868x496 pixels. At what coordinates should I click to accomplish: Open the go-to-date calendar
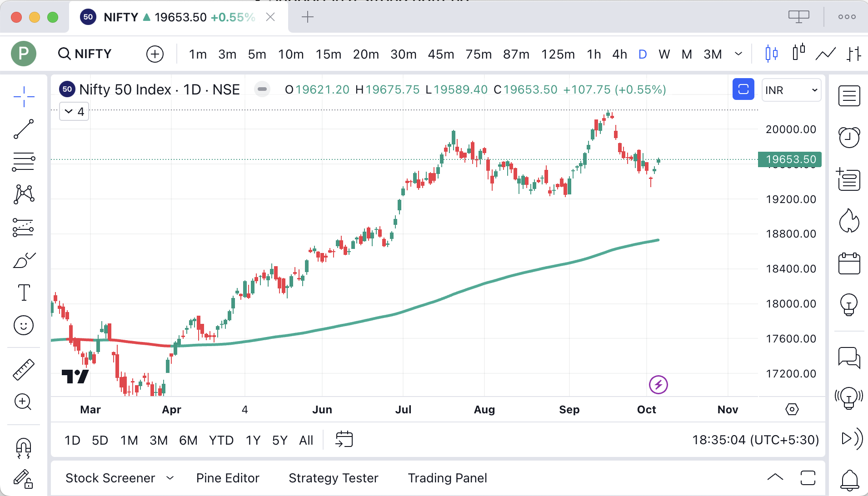(x=344, y=439)
